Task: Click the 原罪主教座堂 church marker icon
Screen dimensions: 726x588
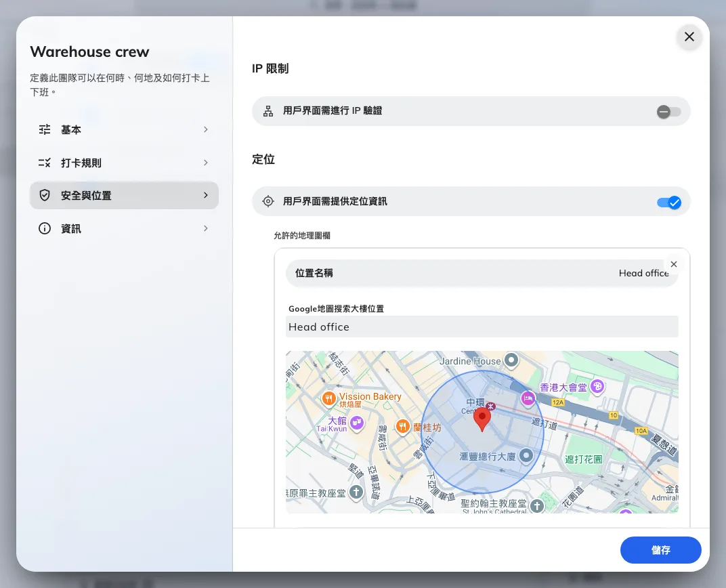Action: [356, 492]
